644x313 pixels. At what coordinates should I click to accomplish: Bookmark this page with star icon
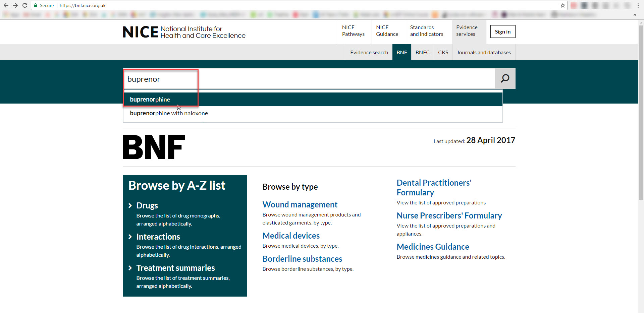coord(562,5)
